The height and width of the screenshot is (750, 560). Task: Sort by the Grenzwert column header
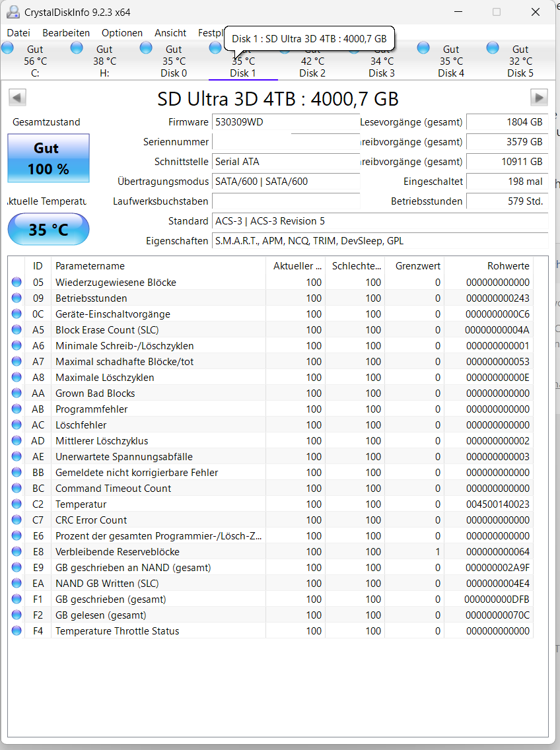coord(415,266)
